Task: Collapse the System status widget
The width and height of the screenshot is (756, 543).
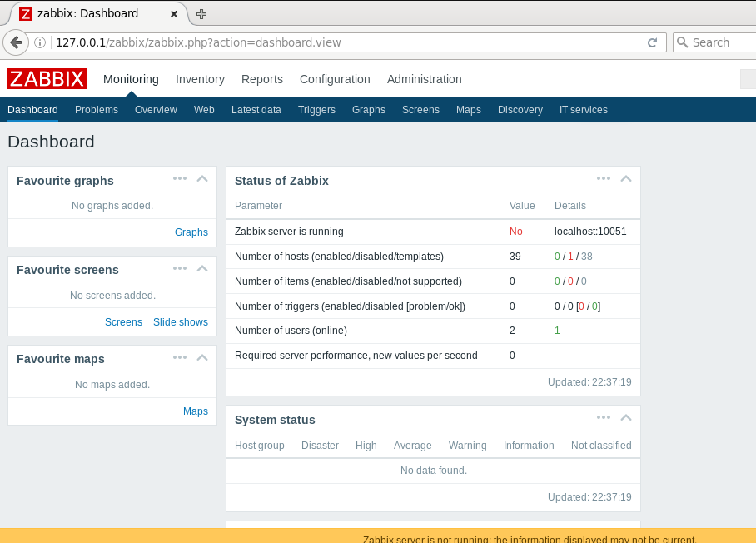Action: (x=626, y=417)
